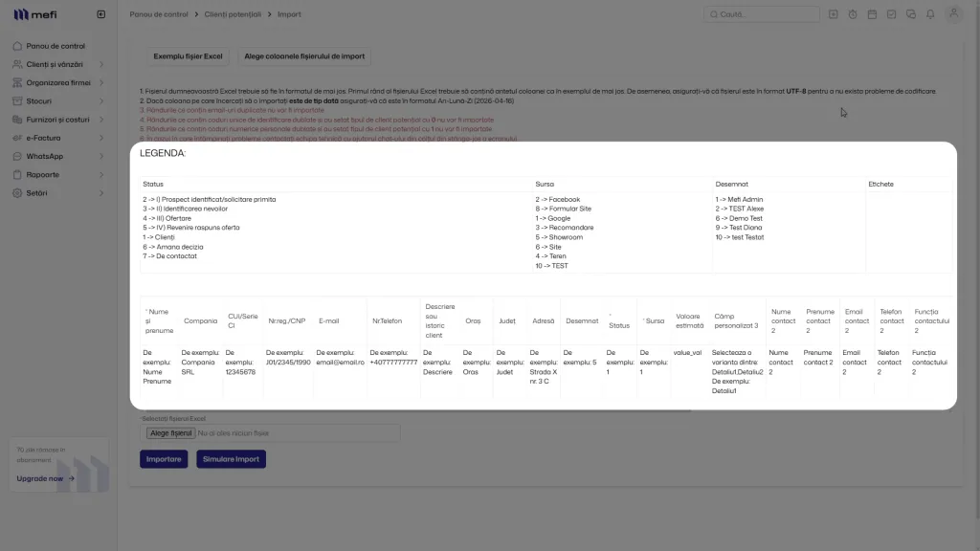Click Alege coloanele fișierului de import
The height and width of the screenshot is (551, 980).
click(304, 56)
